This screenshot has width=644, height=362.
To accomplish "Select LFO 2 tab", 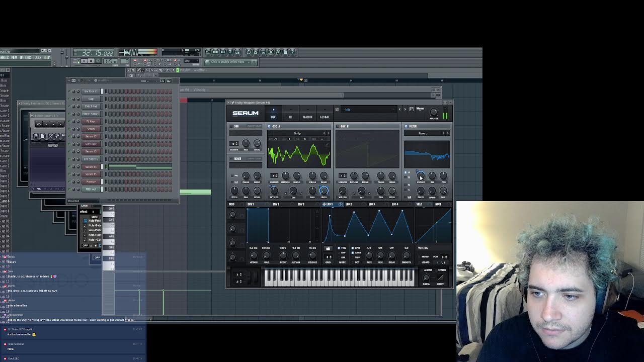I will coord(349,204).
